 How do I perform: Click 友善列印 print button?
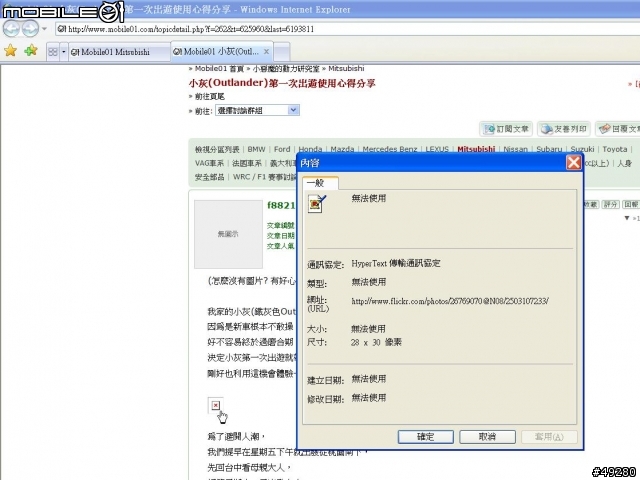point(564,129)
